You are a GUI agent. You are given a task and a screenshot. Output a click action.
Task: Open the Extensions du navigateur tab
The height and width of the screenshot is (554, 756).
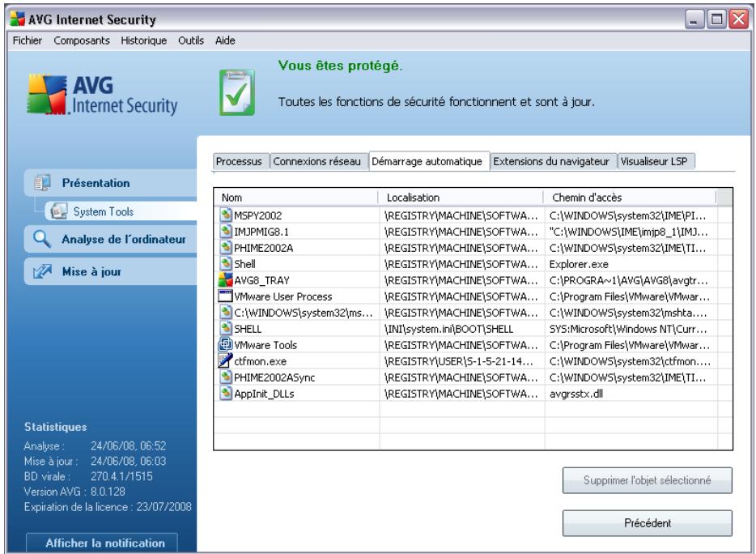pos(551,162)
